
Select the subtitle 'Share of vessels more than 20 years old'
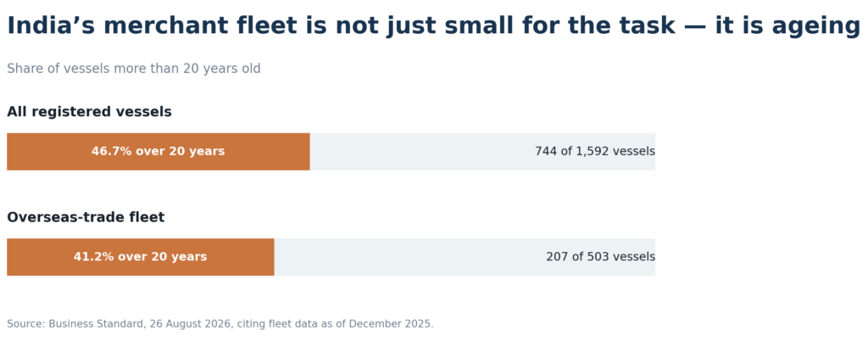[x=133, y=69]
